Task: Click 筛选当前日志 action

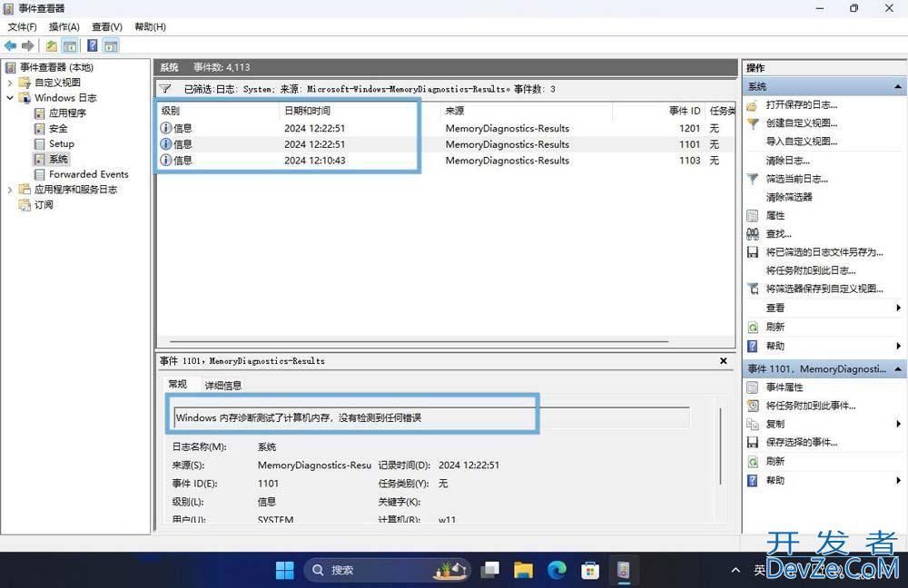Action: (x=797, y=179)
